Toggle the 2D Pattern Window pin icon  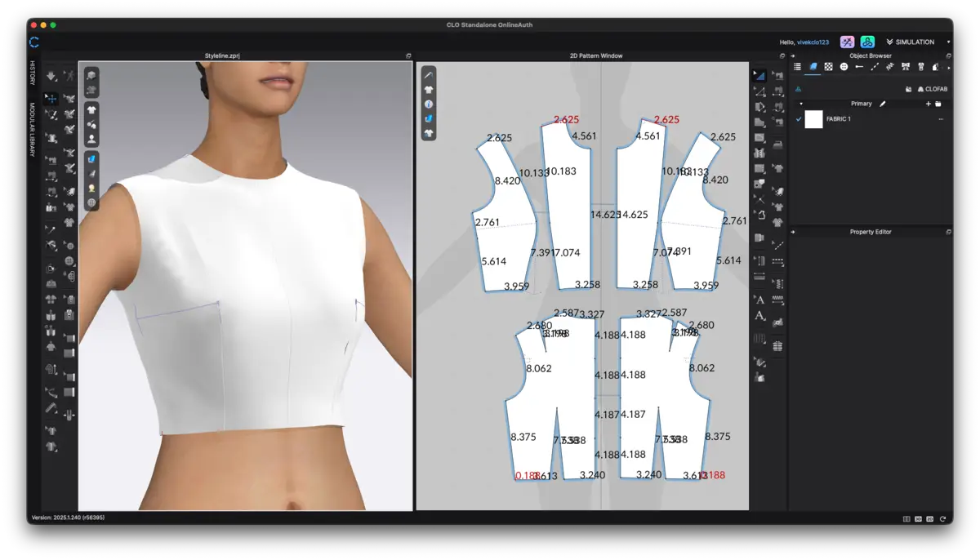782,56
